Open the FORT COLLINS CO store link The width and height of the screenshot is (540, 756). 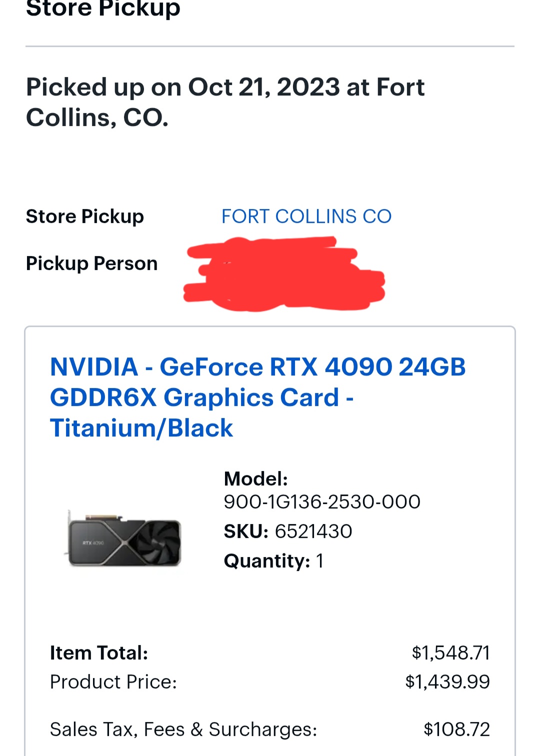coord(306,216)
